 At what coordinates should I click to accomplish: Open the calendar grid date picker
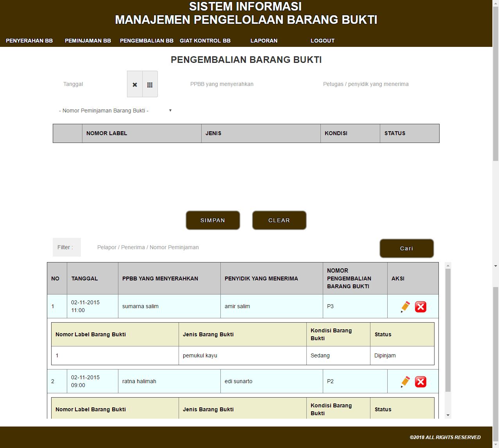pos(150,84)
